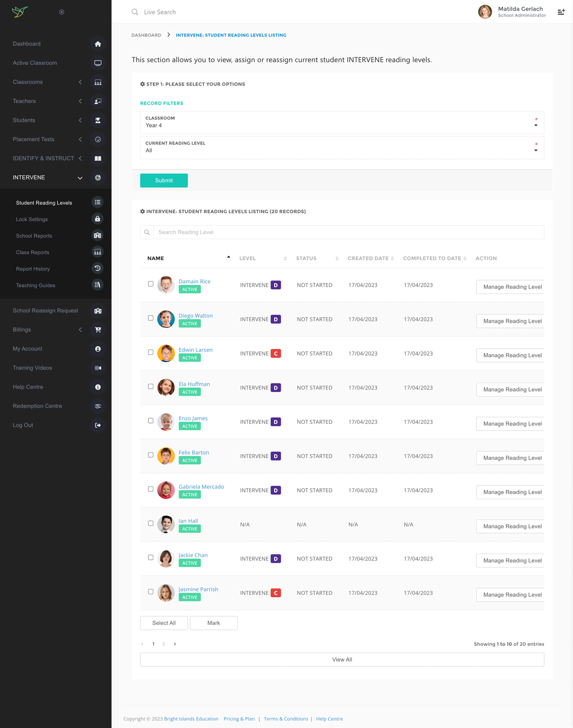
Task: Sort the table by Created Date
Action: 371,258
